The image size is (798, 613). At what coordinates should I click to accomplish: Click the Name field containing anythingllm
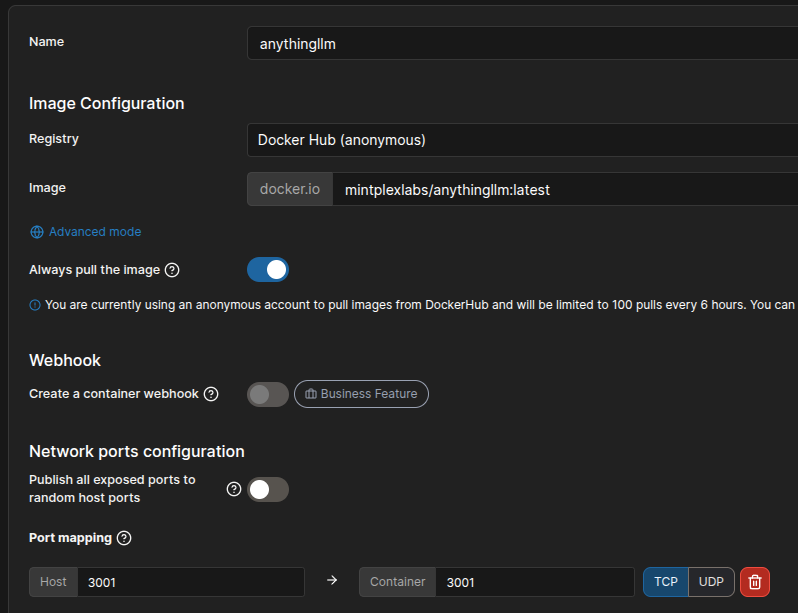pyautogui.click(x=520, y=44)
